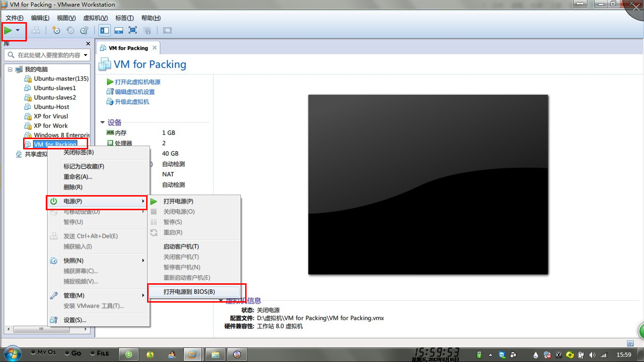Click the Go desktop toolbar button

click(73, 353)
